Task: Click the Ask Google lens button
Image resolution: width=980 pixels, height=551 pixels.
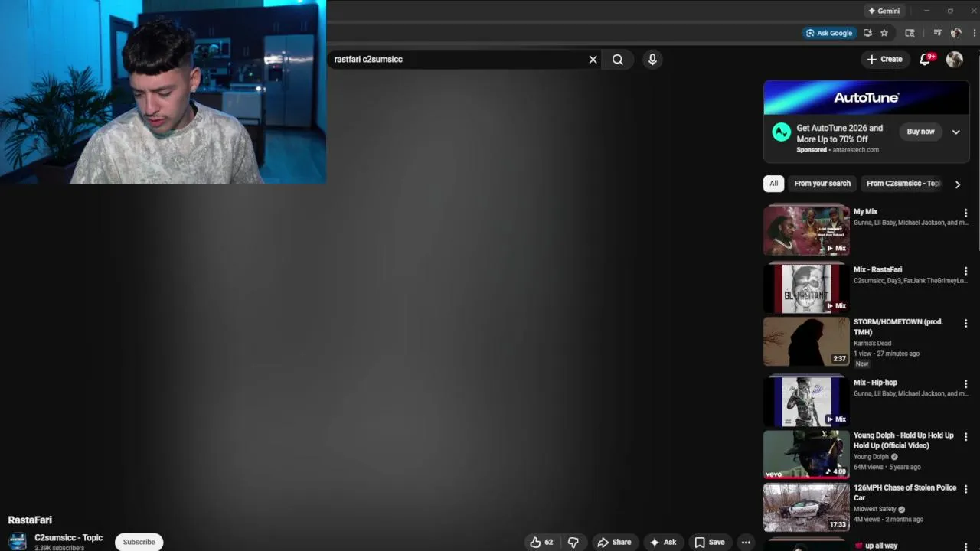Action: (x=828, y=33)
